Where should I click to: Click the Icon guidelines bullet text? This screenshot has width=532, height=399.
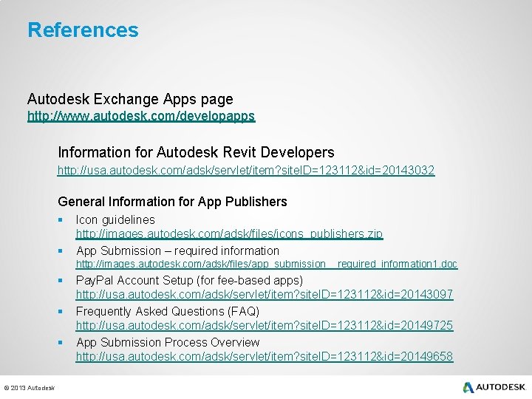coord(115,220)
